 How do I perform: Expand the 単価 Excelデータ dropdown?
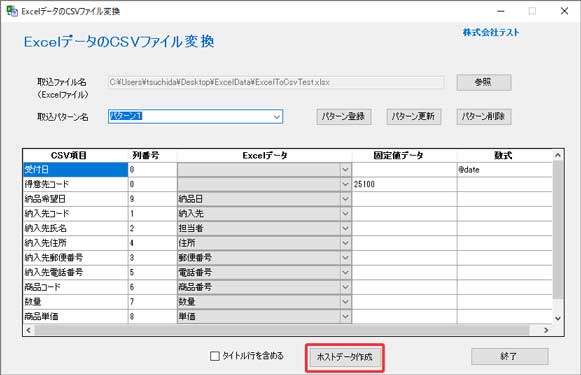coord(345,316)
